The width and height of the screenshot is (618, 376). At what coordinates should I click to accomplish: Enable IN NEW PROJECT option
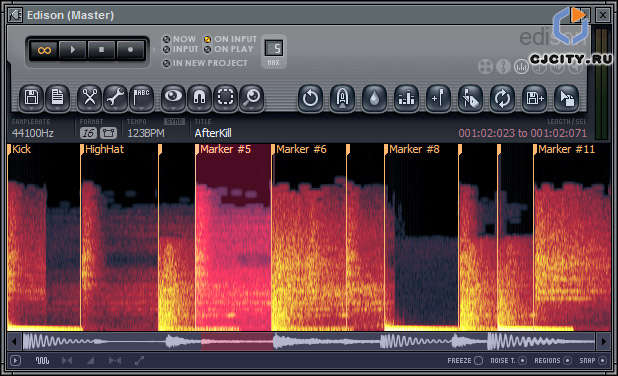click(x=205, y=63)
